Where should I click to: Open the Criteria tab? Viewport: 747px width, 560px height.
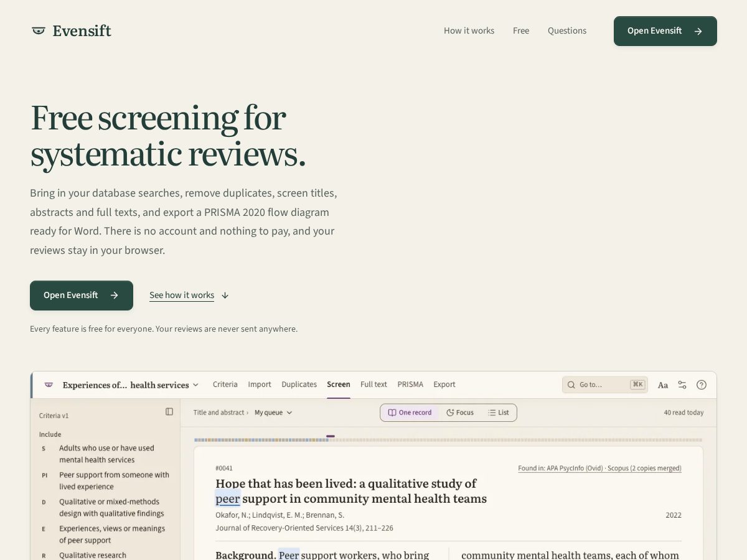[225, 385]
